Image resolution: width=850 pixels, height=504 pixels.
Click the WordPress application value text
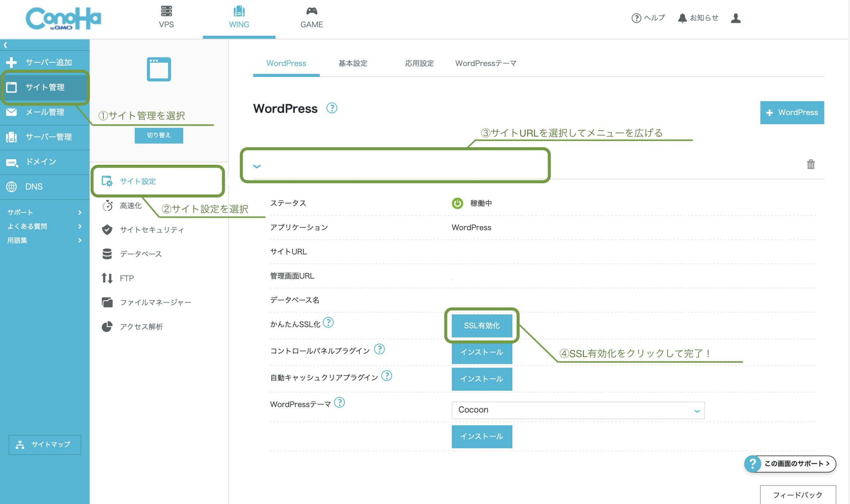click(471, 227)
